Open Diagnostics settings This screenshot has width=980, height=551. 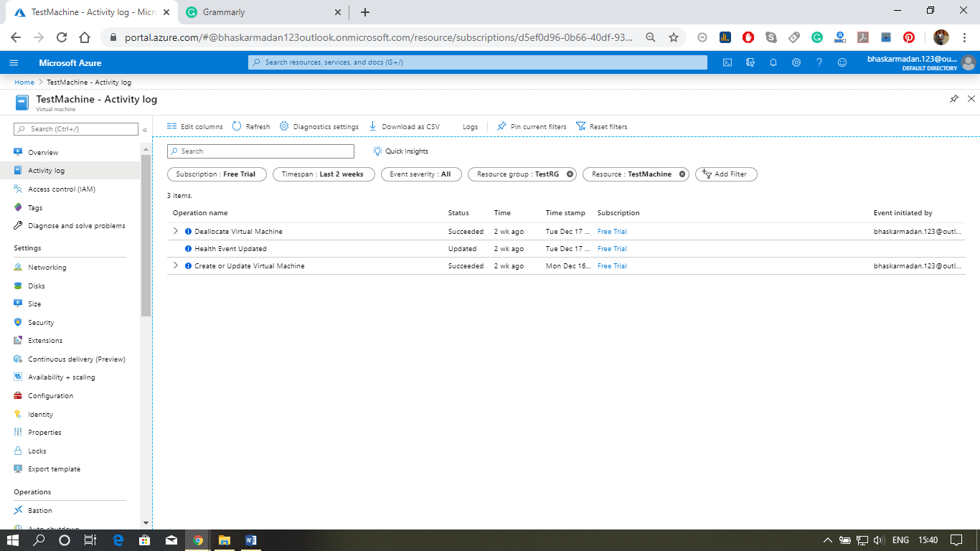(319, 126)
